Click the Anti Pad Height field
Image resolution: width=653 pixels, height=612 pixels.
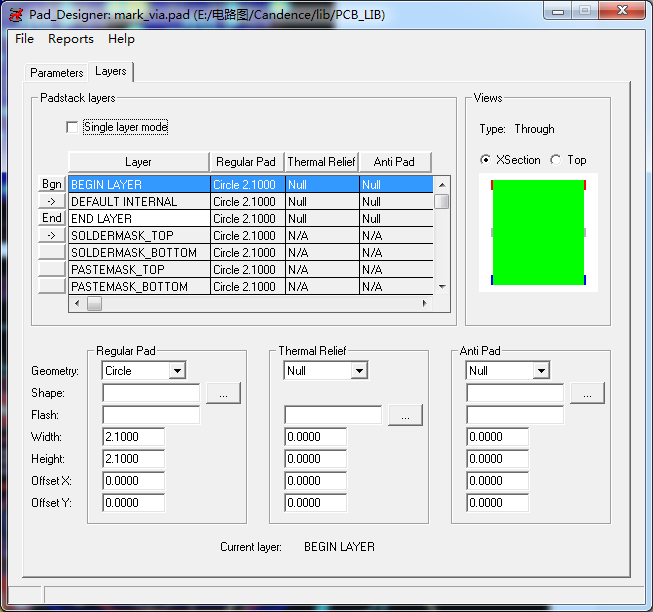pos(498,459)
